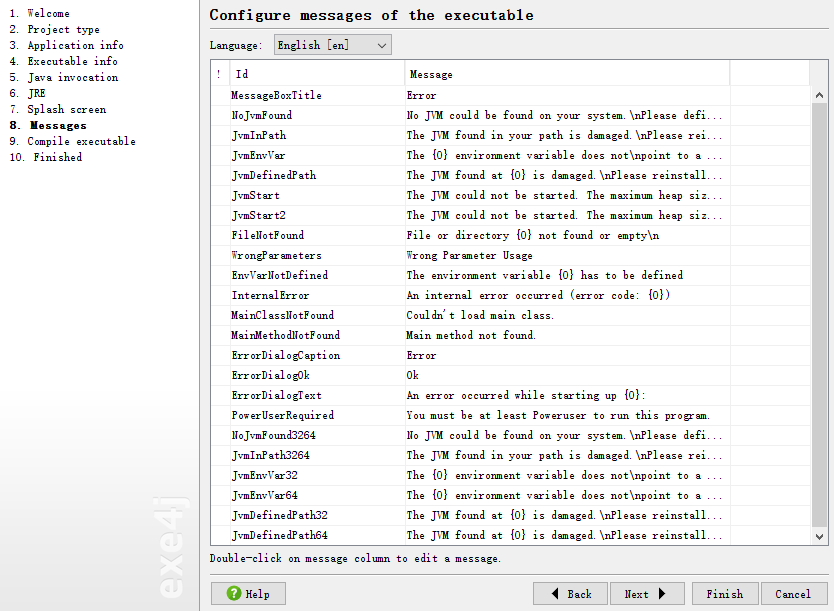Click the exclamation mark column header
Viewport: 834px width, 611px height.
coord(220,74)
